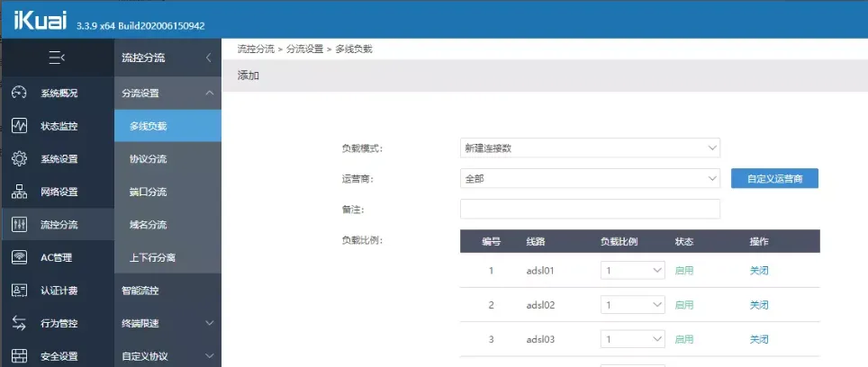Open 安全设置 in the main sidebar
Image resolution: width=868 pixels, height=367 pixels.
point(58,355)
